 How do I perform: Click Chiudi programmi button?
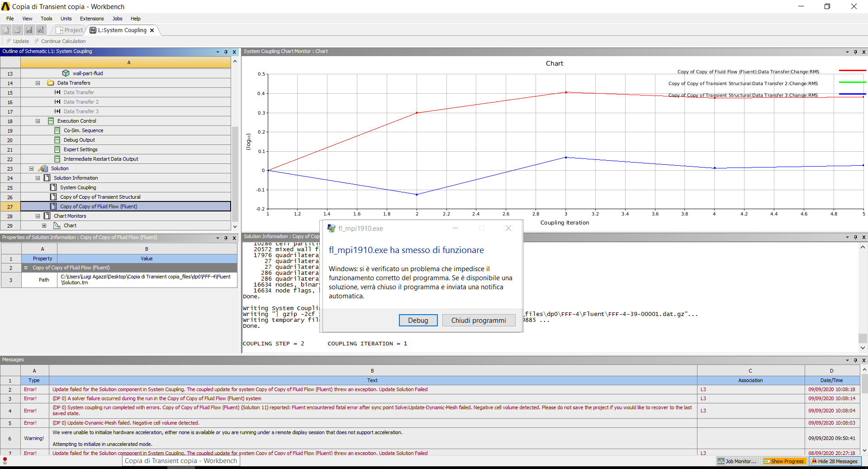point(479,320)
